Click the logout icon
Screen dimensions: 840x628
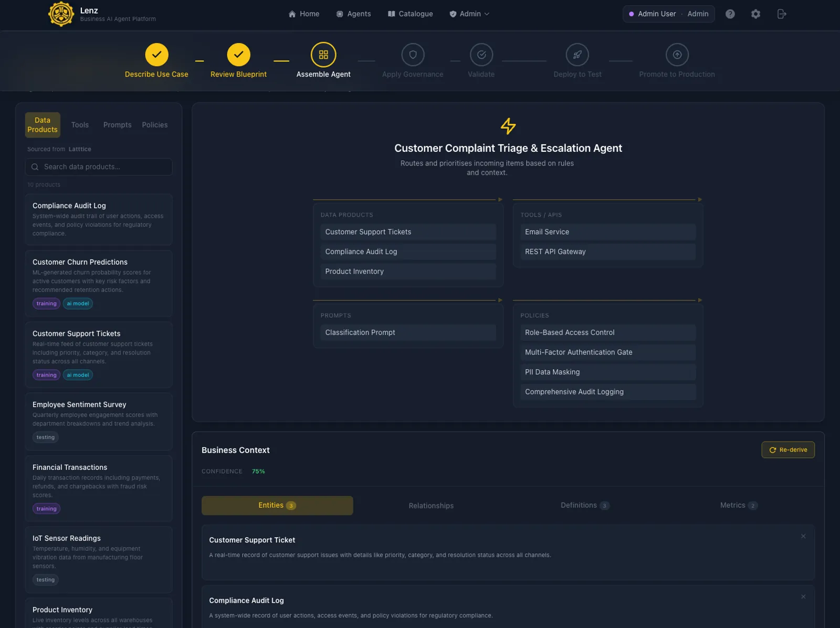(x=781, y=14)
